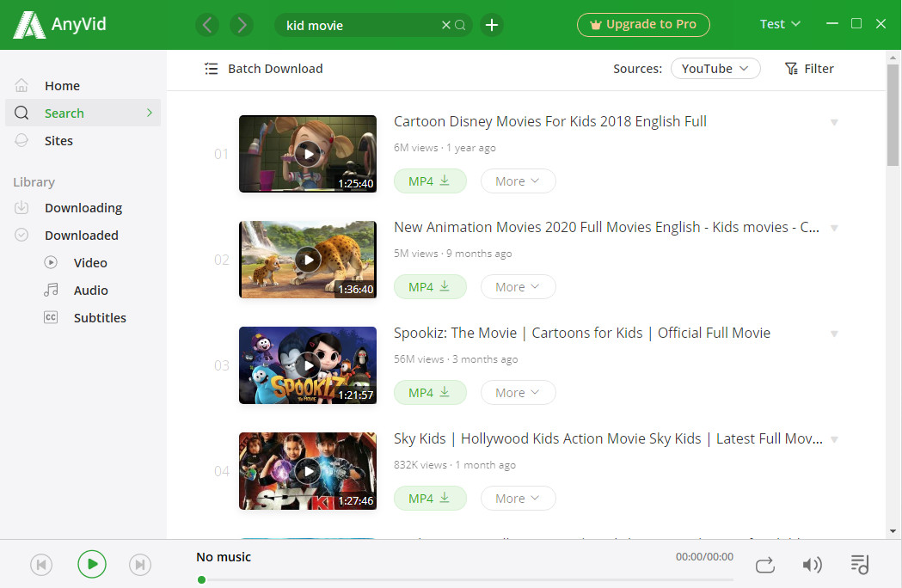902x588 pixels.
Task: Go to previous track in player
Action: point(41,564)
